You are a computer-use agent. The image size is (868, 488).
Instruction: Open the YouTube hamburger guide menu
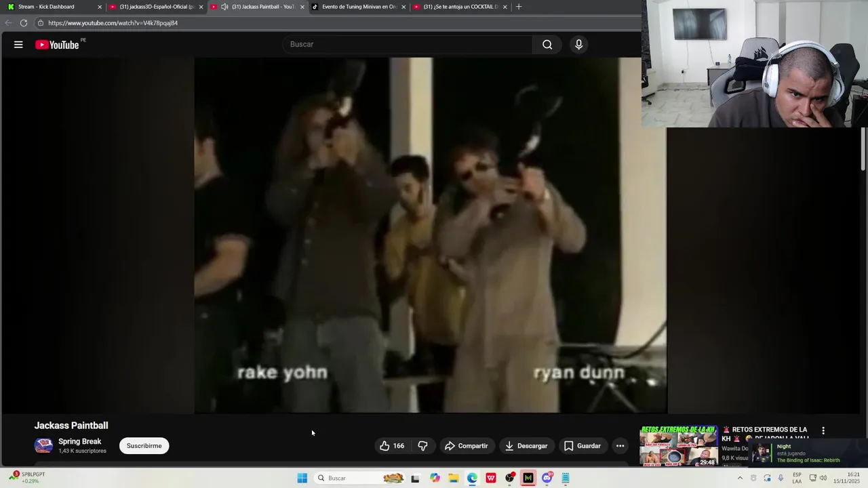(18, 45)
